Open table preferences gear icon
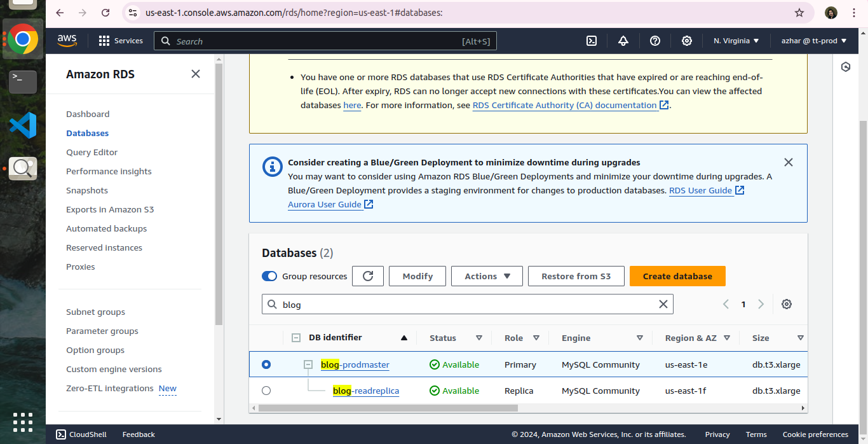This screenshot has height=444, width=868. [787, 304]
